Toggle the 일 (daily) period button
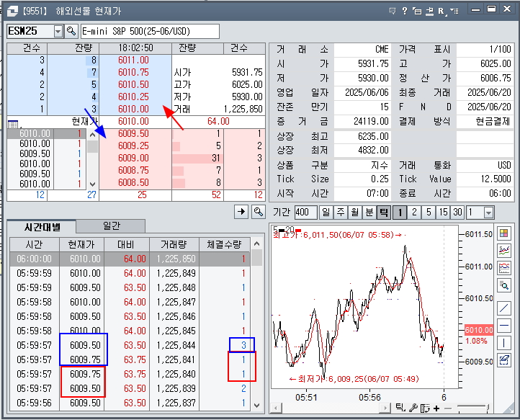The height and width of the screenshot is (420, 520). [x=326, y=213]
